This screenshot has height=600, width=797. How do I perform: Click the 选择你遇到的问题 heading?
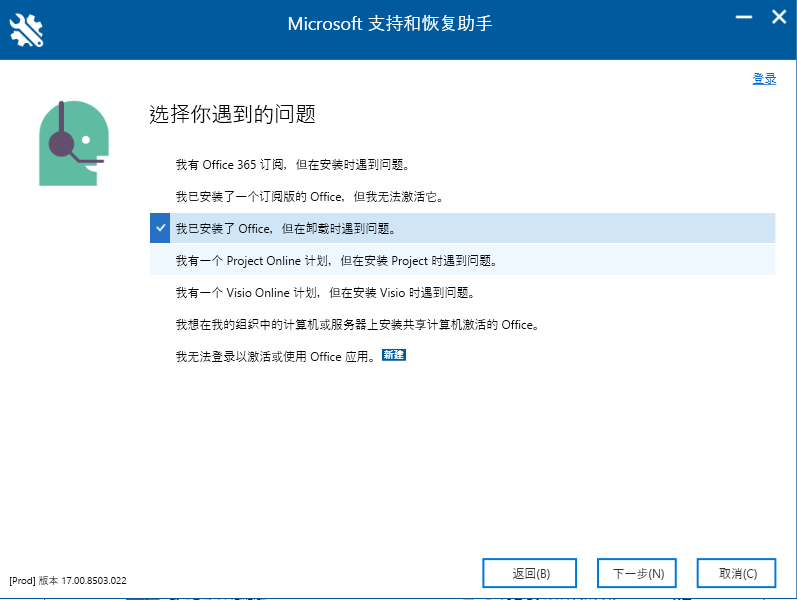[x=232, y=114]
